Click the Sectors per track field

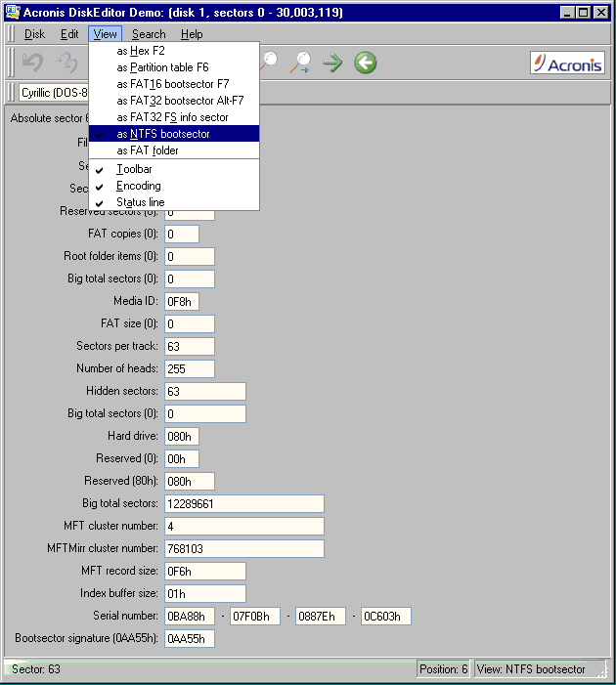pyautogui.click(x=190, y=347)
